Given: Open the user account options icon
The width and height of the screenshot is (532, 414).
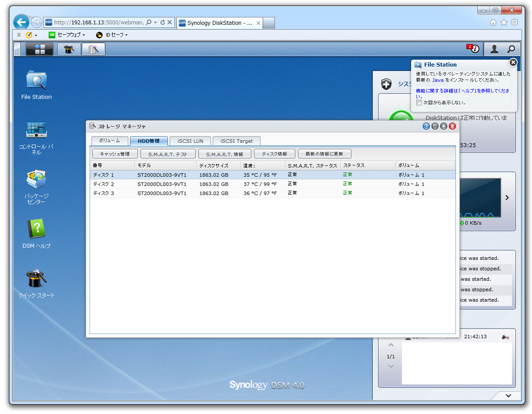Looking at the screenshot, I should tap(494, 49).
